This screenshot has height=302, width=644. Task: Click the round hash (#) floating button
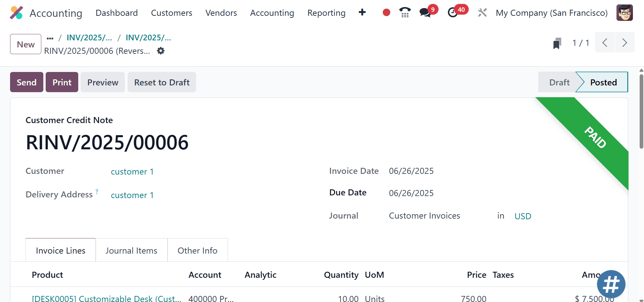point(611,285)
